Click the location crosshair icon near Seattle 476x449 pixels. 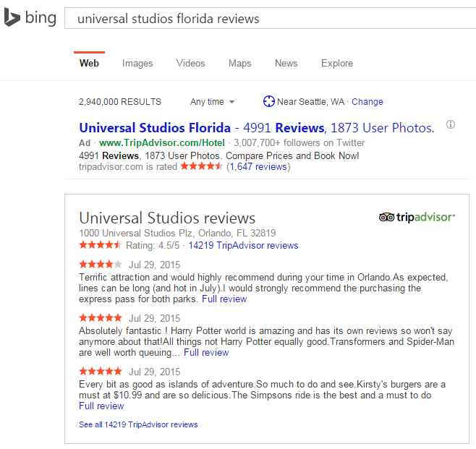pos(269,101)
